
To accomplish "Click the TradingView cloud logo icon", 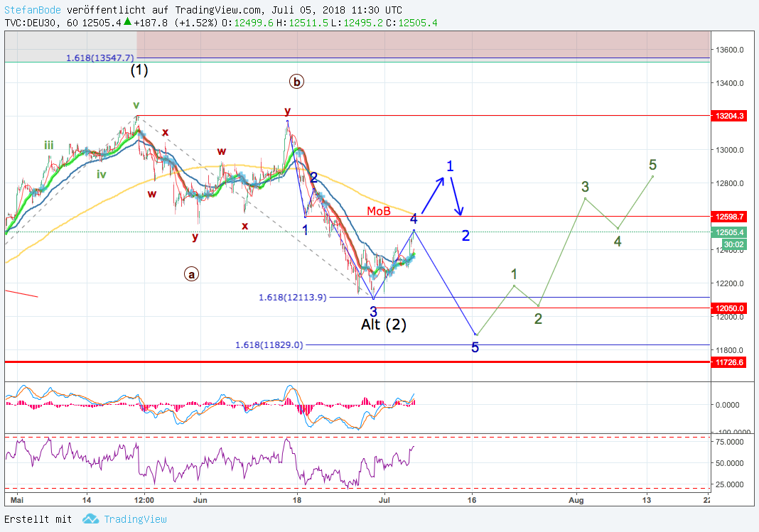I will 90,519.
